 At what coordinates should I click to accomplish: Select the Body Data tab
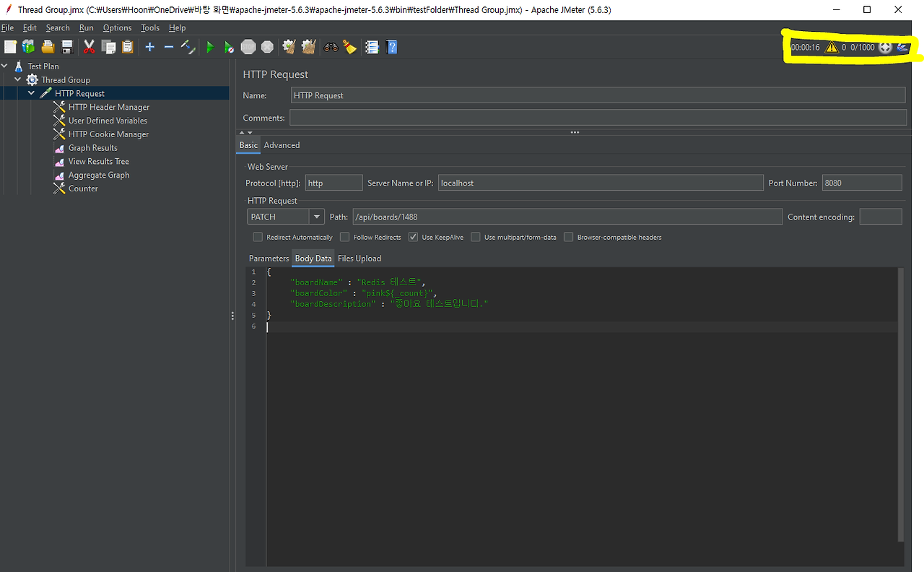pyautogui.click(x=313, y=259)
